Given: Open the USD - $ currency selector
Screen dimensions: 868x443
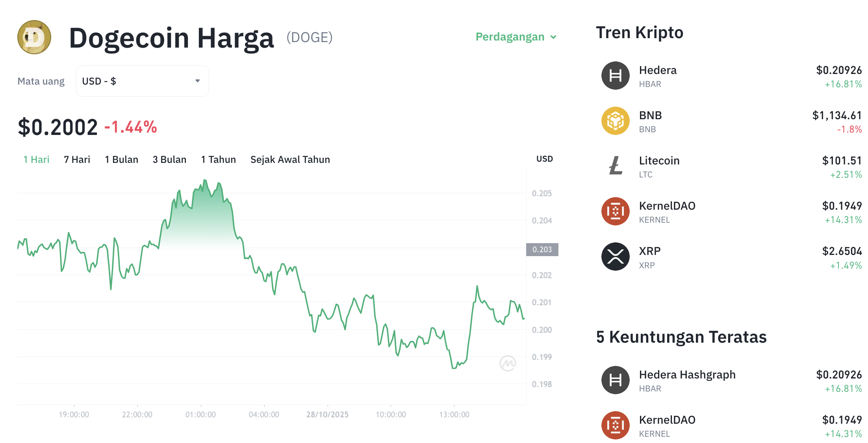Looking at the screenshot, I should pyautogui.click(x=142, y=81).
